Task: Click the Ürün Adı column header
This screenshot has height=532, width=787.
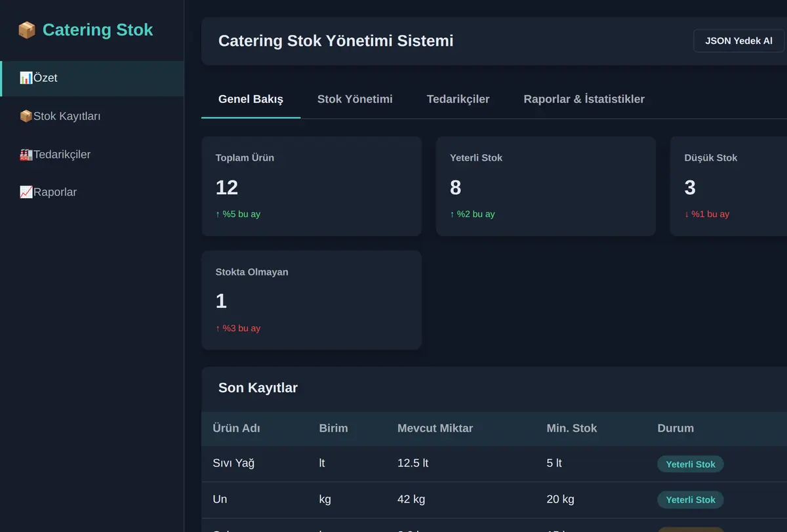Action: click(236, 428)
